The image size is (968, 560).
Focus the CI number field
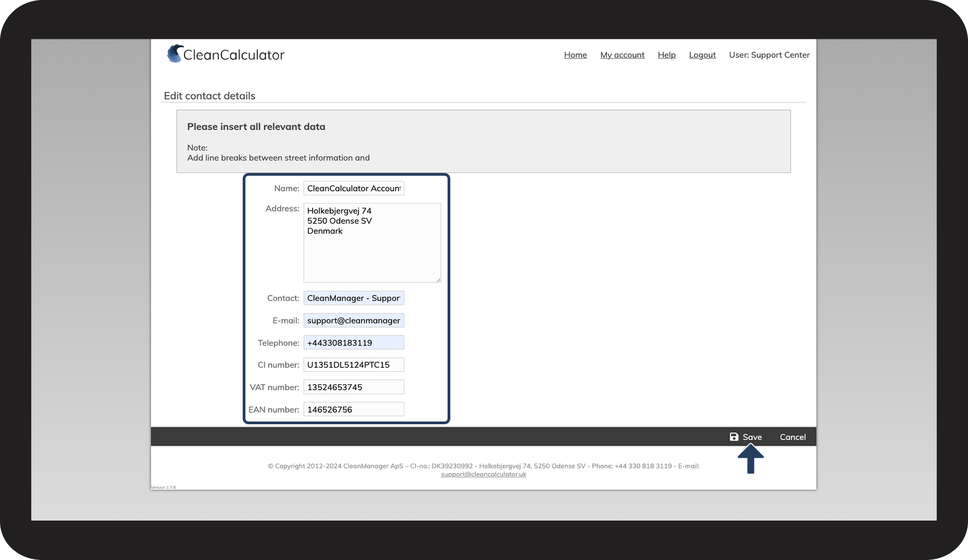tap(354, 365)
